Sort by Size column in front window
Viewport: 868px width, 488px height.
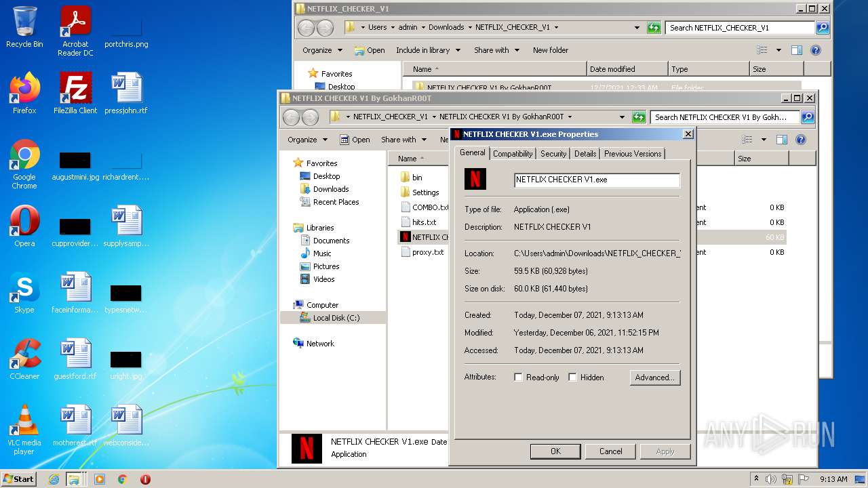click(x=762, y=159)
